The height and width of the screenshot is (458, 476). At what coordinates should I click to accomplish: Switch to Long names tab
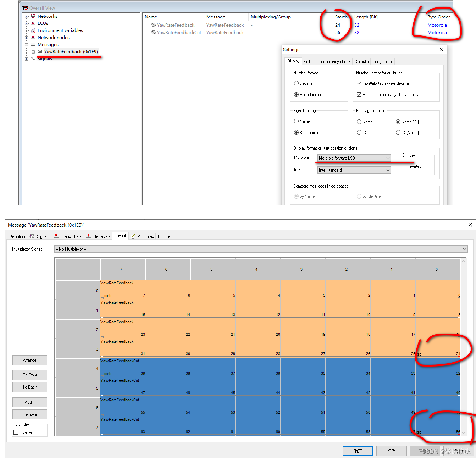tap(383, 62)
